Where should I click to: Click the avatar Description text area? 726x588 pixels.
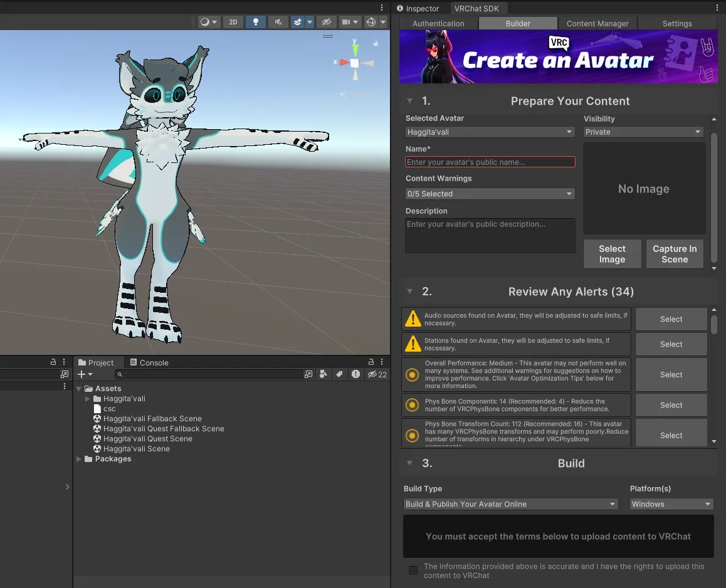(x=490, y=236)
